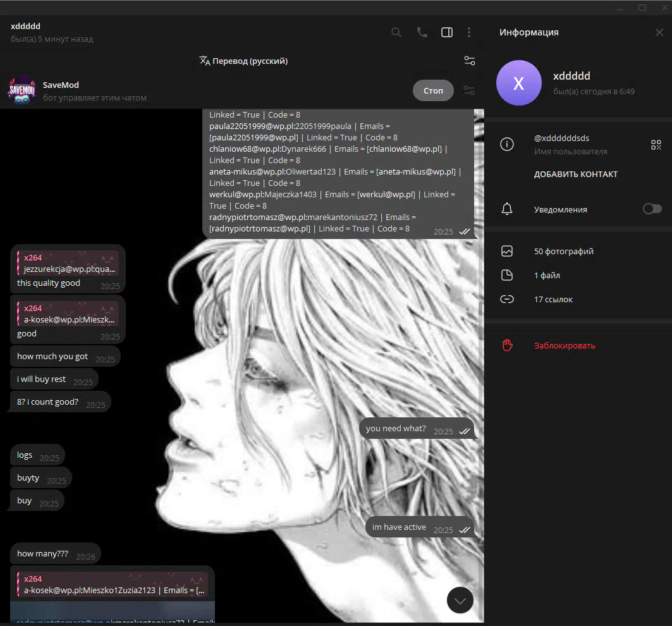Image resolution: width=672 pixels, height=626 pixels.
Task: Jump to latest messages with down arrow
Action: (x=460, y=600)
